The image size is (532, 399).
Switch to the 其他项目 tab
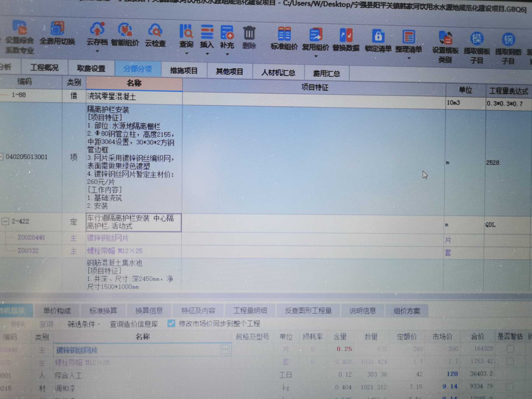pyautogui.click(x=230, y=71)
